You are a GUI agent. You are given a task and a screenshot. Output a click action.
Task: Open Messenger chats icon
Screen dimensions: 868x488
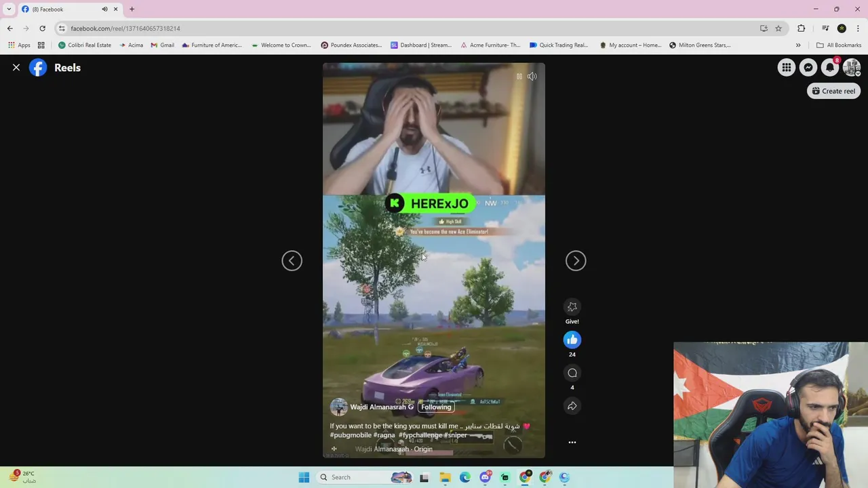coord(808,68)
